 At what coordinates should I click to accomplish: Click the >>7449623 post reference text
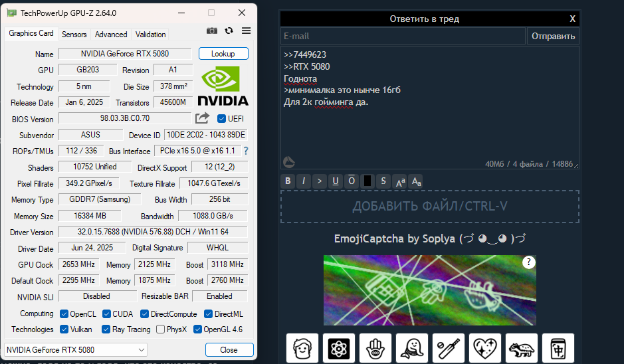coord(305,54)
